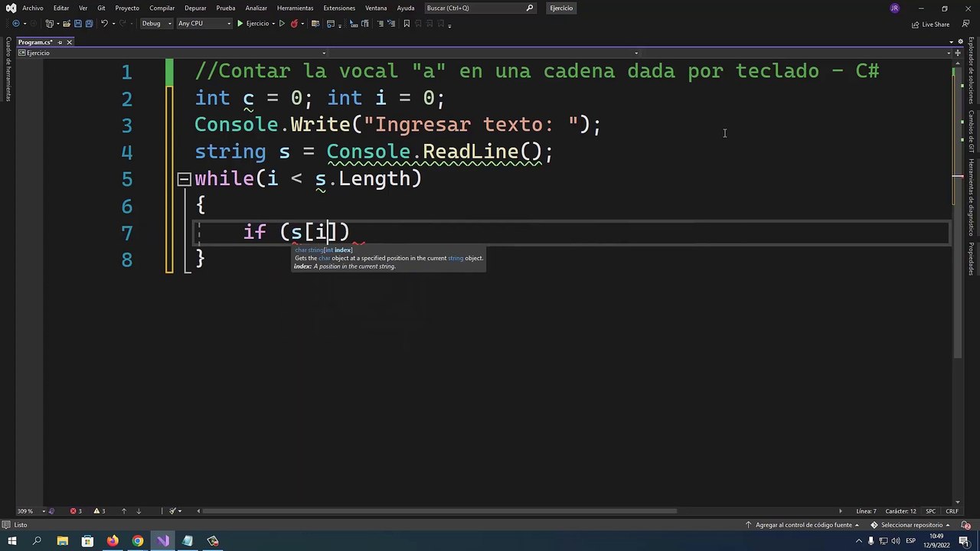Open the Windows Start menu
The height and width of the screenshot is (551, 980).
(x=11, y=541)
